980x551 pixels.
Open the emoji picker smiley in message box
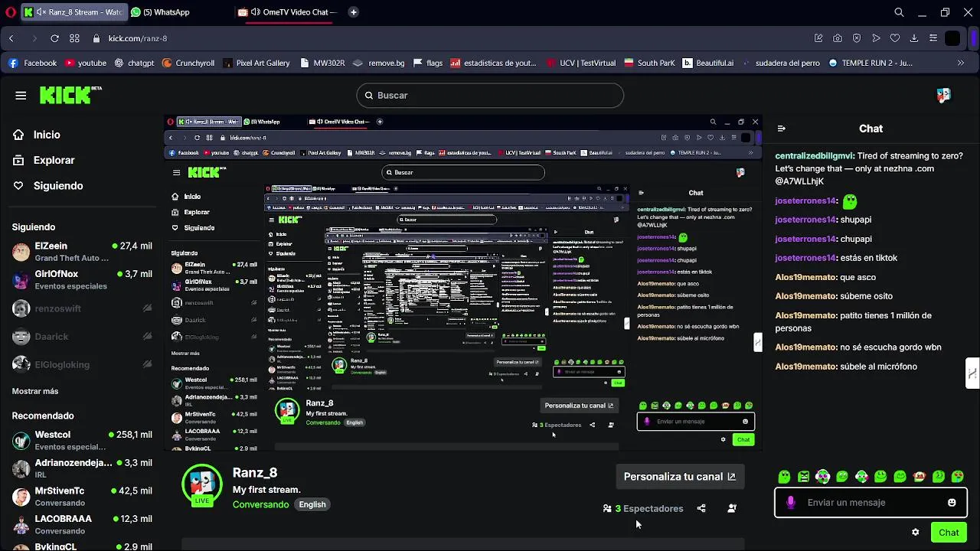point(952,503)
